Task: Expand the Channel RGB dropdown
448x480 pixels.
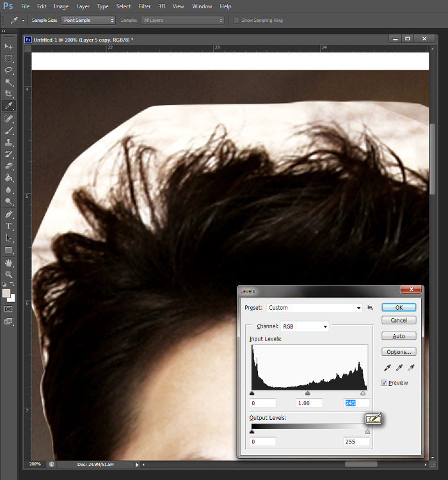Action: [305, 326]
